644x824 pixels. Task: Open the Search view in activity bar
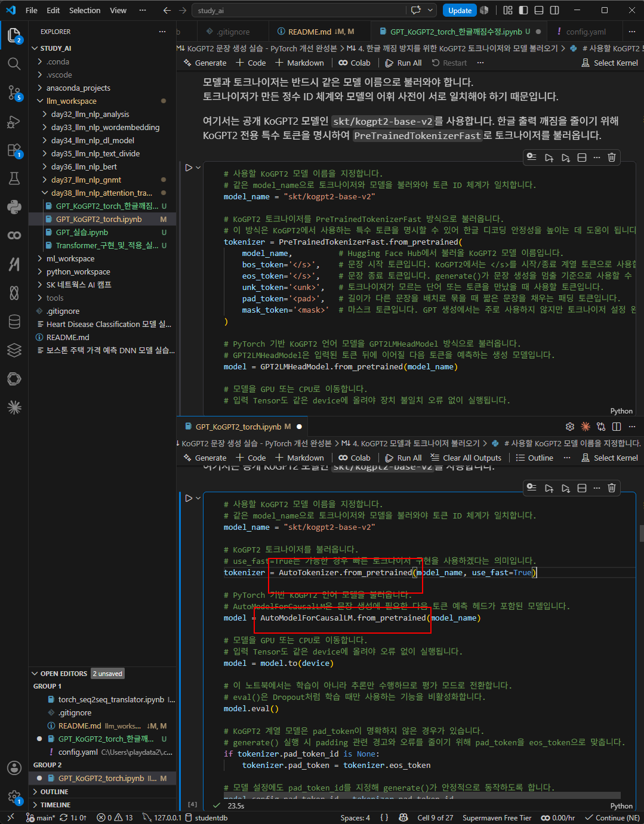tap(14, 63)
